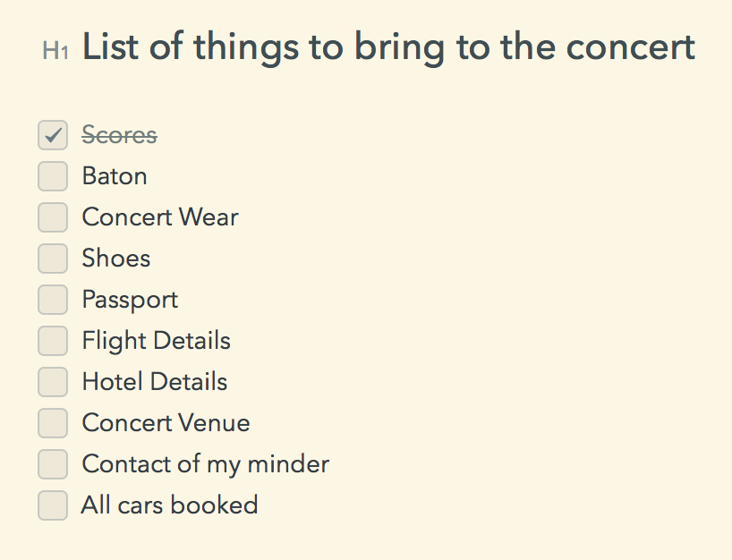Click the Hotel Details text
The width and height of the screenshot is (732, 560).
pos(155,382)
